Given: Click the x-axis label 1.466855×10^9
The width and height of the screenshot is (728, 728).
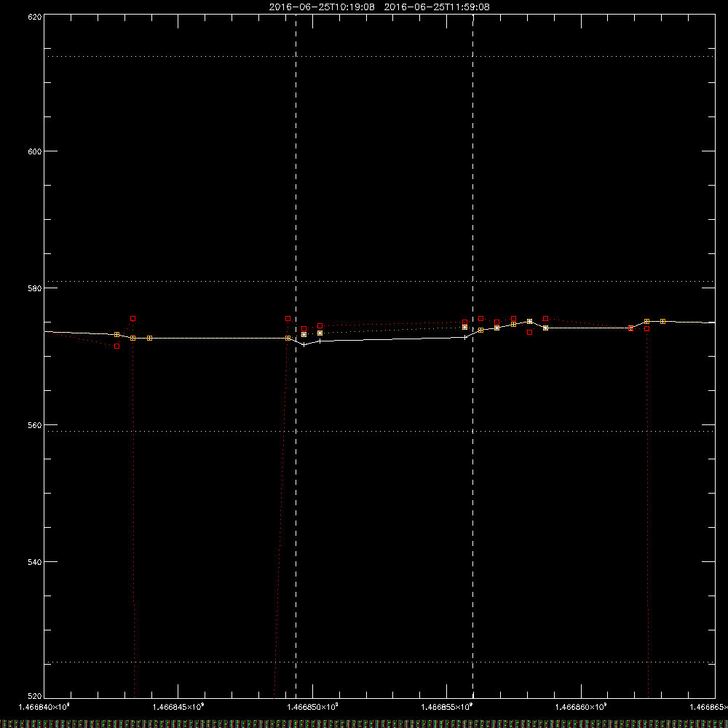Looking at the screenshot, I should [x=447, y=707].
